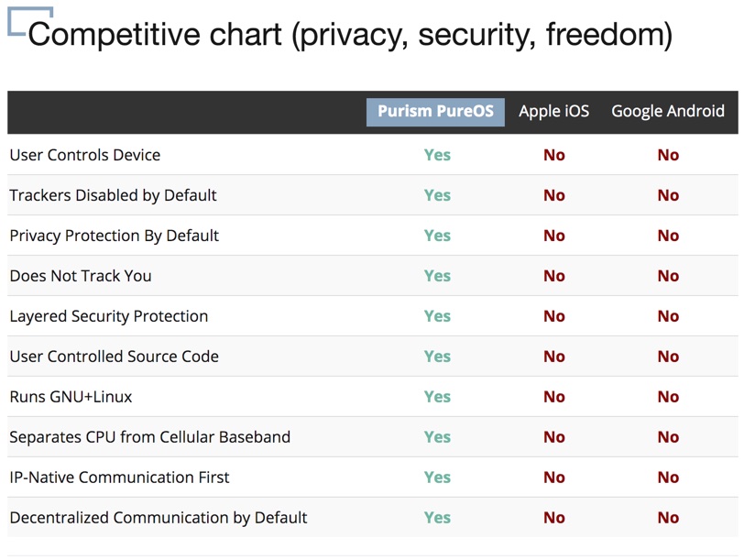The image size is (744, 560).
Task: Click PureOS Yes for Layered Security Protection
Action: tap(437, 316)
